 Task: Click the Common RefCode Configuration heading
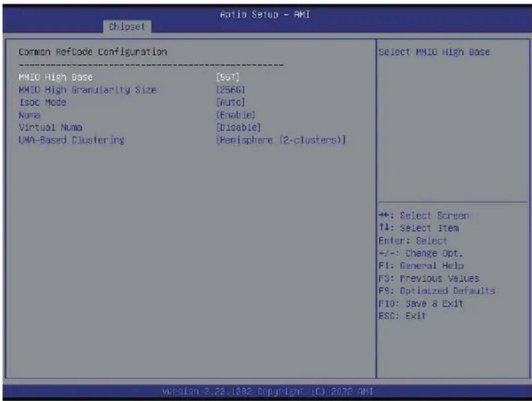[93, 52]
